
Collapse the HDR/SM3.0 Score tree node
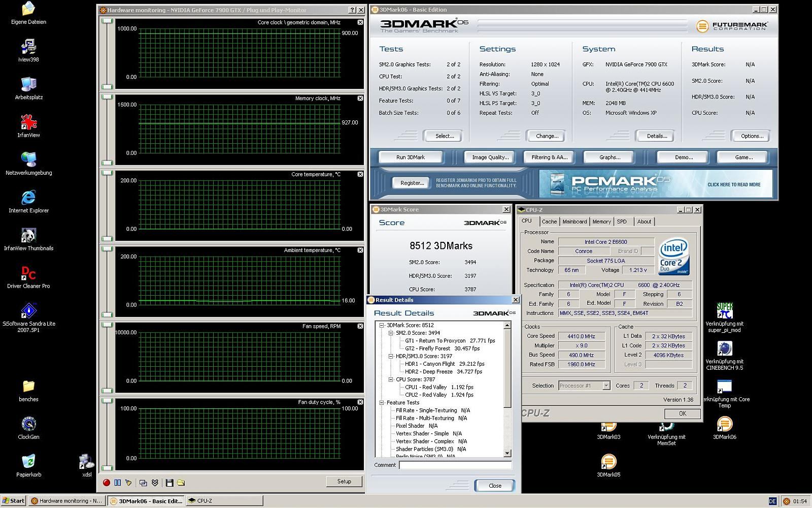(x=391, y=356)
